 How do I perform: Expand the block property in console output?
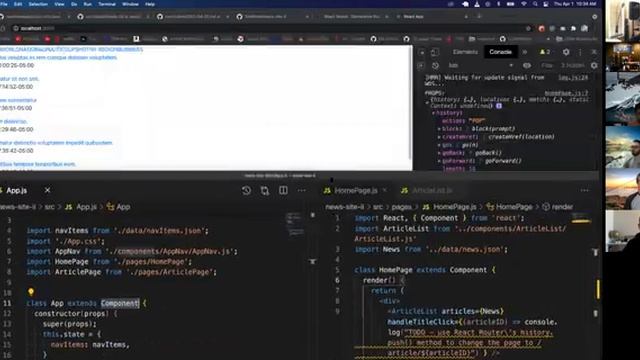pyautogui.click(x=439, y=129)
